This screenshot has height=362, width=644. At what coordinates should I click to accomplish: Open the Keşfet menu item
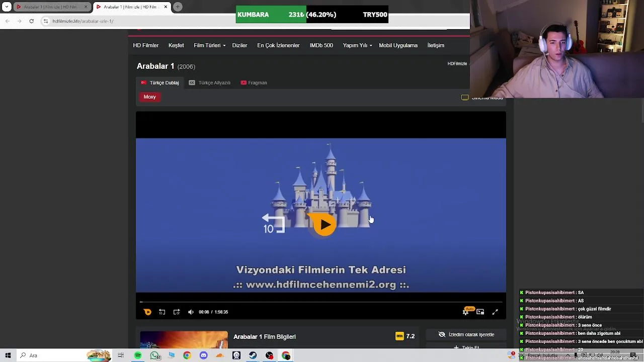point(176,45)
